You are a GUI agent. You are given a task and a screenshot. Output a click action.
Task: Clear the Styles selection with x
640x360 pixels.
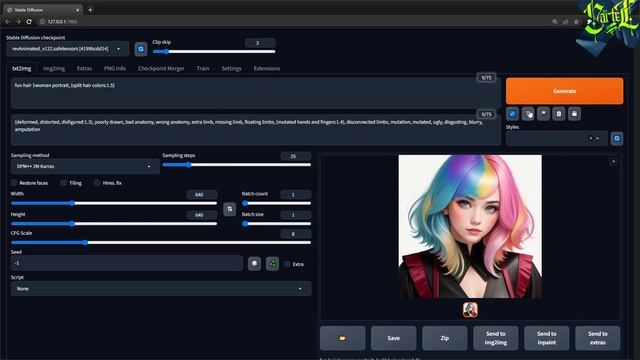pos(590,138)
